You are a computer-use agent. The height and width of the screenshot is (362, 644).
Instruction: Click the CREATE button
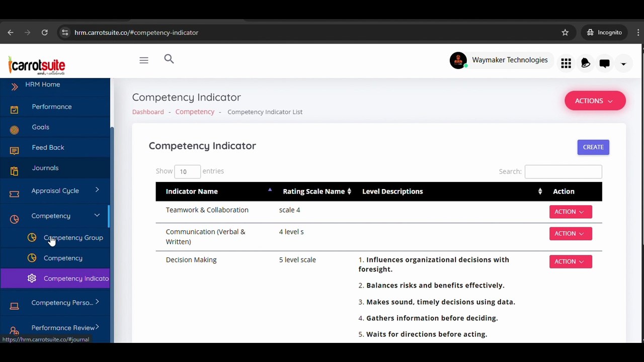(x=593, y=147)
